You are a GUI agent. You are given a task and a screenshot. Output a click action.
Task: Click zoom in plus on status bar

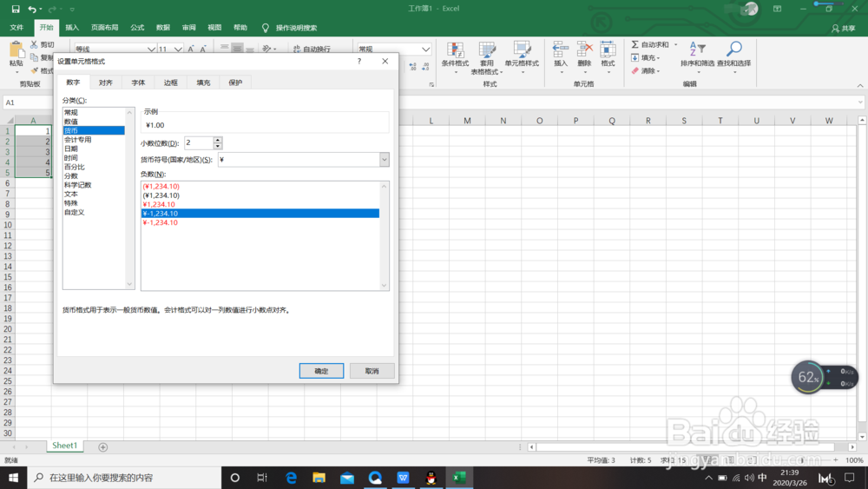click(x=835, y=460)
